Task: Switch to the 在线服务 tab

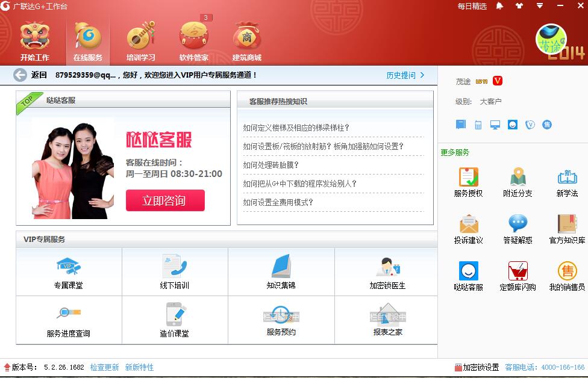Action: click(88, 41)
